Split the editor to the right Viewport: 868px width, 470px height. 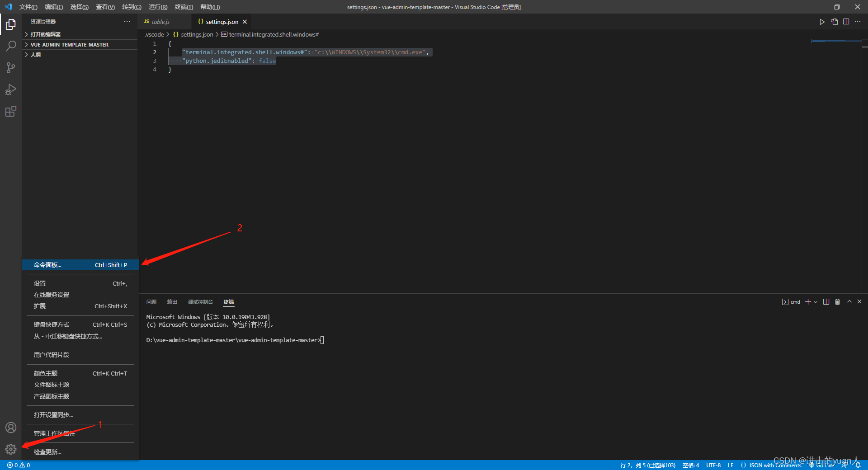pyautogui.click(x=846, y=22)
